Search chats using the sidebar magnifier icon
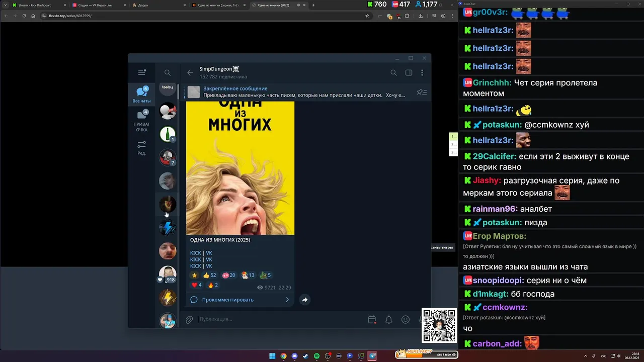644x362 pixels. 168,72
